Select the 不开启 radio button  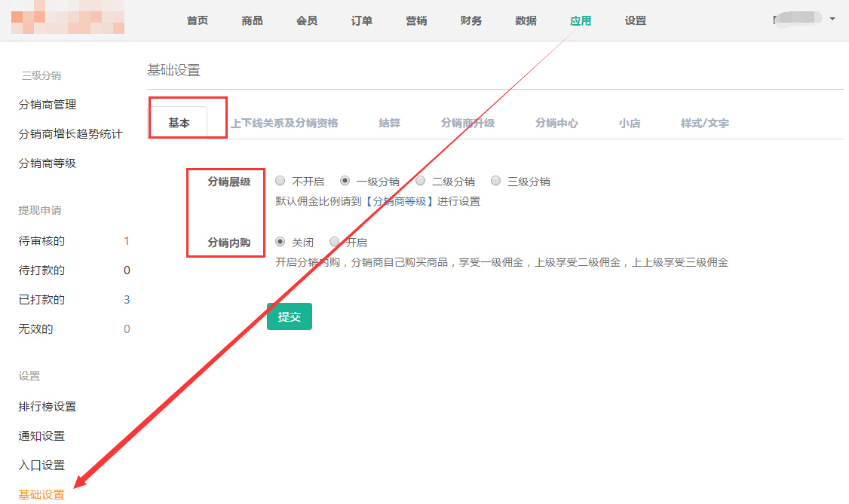click(x=280, y=181)
